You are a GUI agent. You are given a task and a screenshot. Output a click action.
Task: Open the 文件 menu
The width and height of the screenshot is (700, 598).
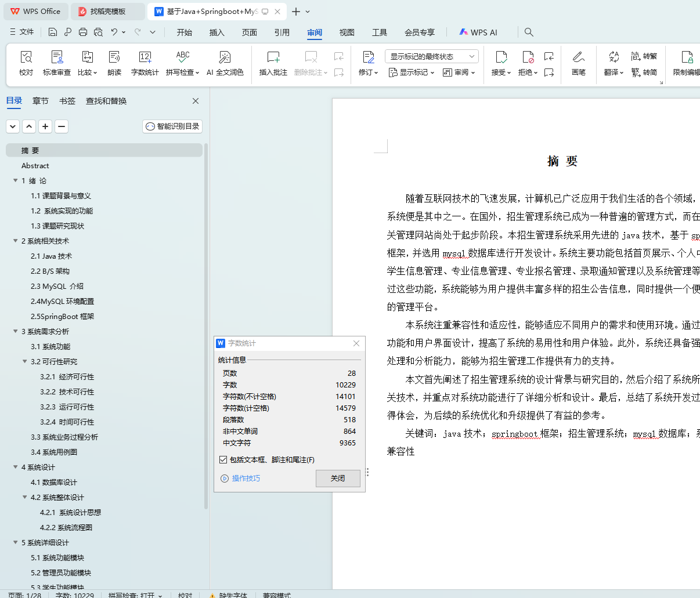tap(22, 32)
